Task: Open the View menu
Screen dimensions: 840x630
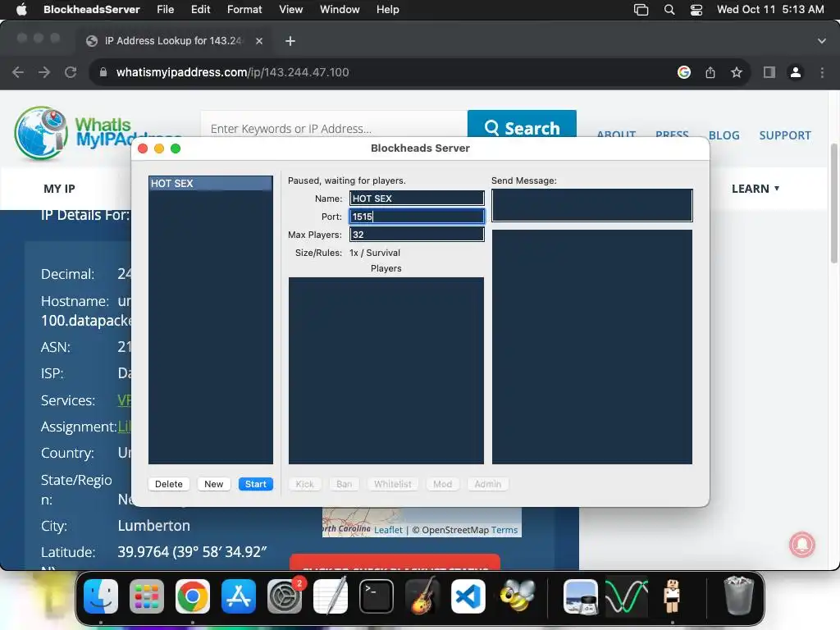Action: 291,10
